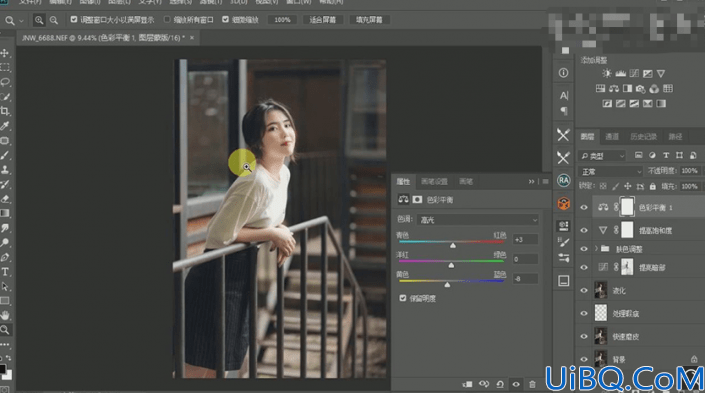The width and height of the screenshot is (705, 393).
Task: Add a Channel Mixer adjustment
Action: click(654, 89)
